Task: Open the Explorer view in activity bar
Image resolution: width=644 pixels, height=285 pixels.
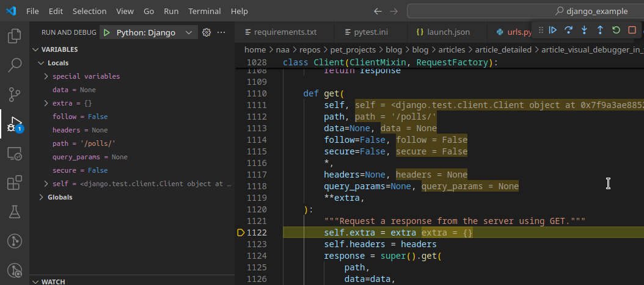Action: click(x=15, y=36)
